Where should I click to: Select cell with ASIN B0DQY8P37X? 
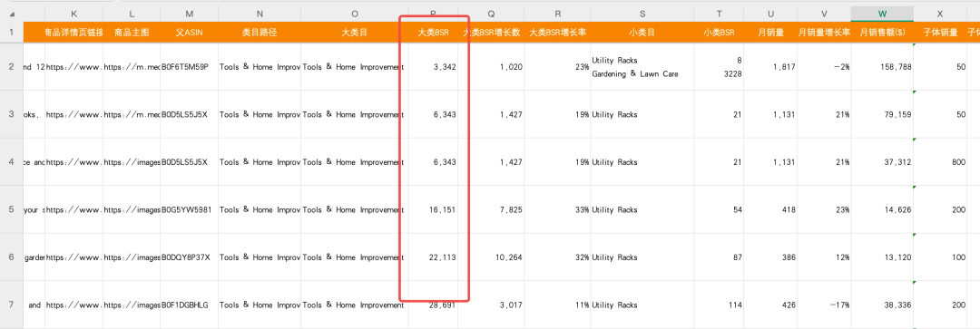[x=190, y=257]
